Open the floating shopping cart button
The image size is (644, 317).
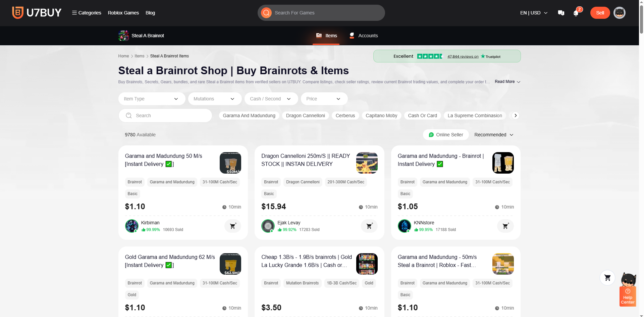coord(607,278)
